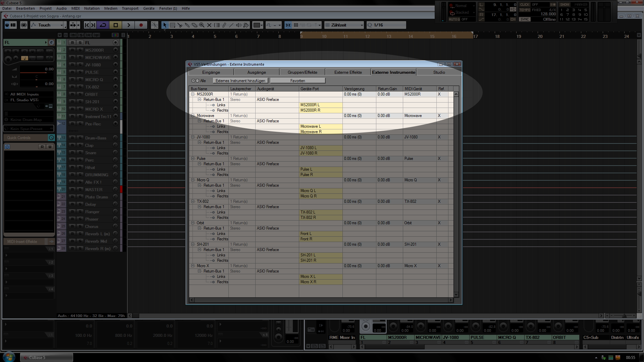Image resolution: width=644 pixels, height=362 pixels.
Task: Click the Play transport button
Action: (x=128, y=25)
